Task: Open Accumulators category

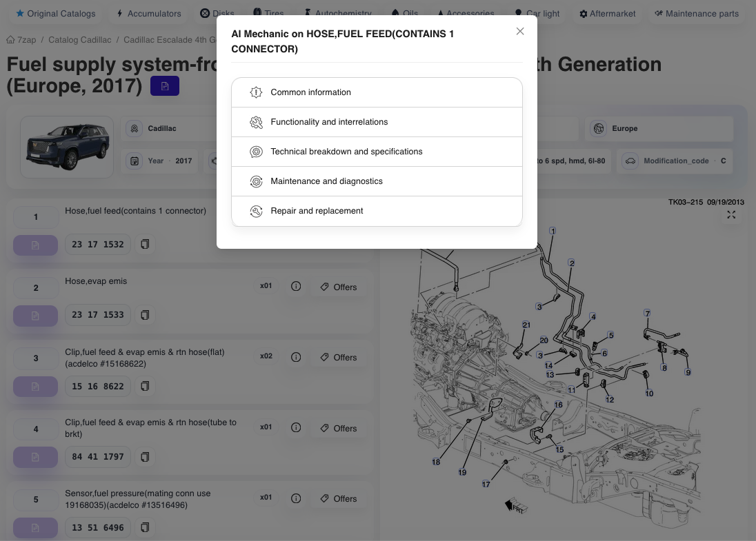Action: point(149,14)
